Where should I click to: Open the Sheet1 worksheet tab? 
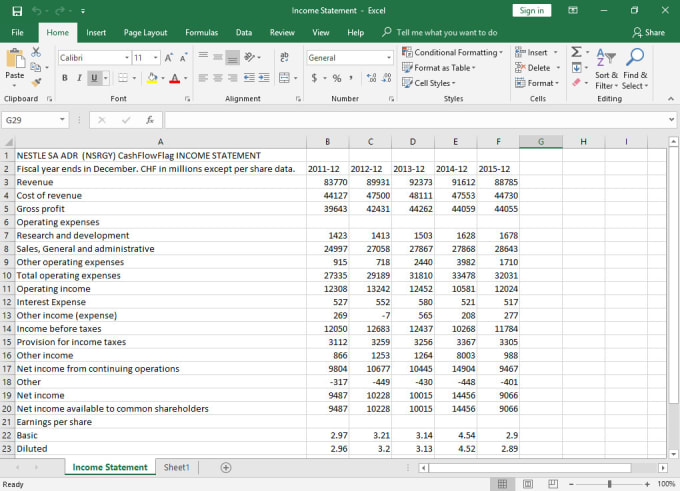pos(177,468)
